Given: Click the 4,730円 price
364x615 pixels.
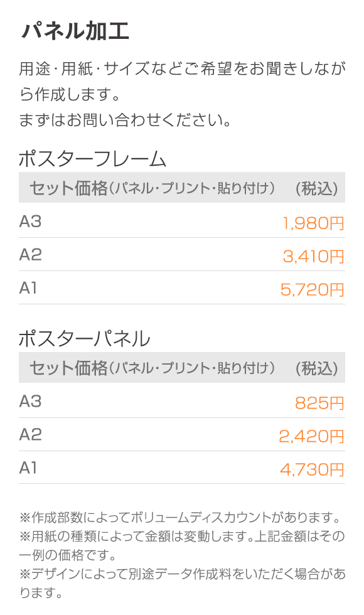Looking at the screenshot, I should point(312,469).
